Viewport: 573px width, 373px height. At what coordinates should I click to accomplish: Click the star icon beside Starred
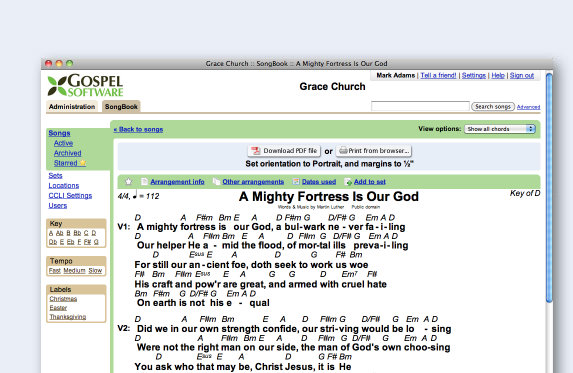click(83, 163)
